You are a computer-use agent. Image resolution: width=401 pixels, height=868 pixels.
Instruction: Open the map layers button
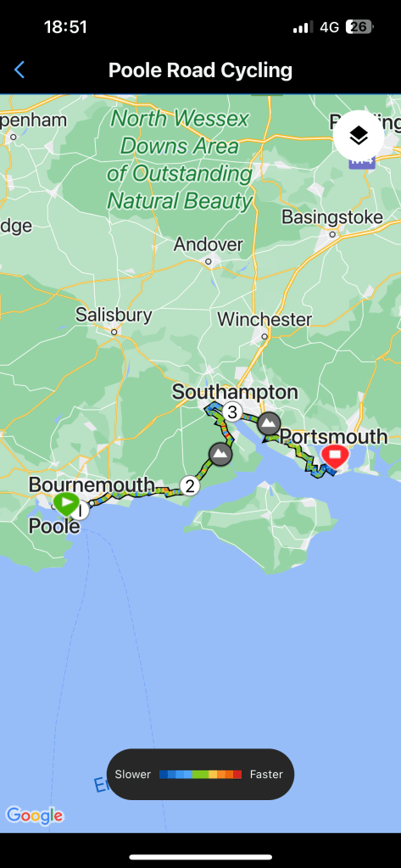click(359, 135)
